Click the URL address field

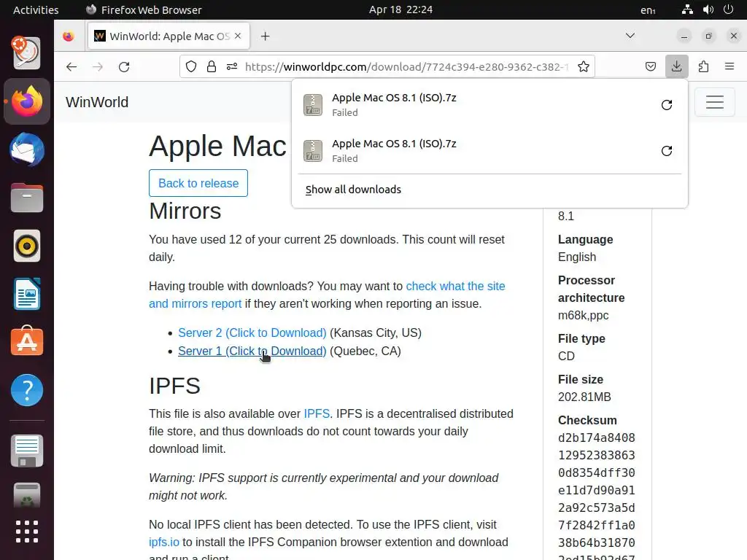point(406,66)
